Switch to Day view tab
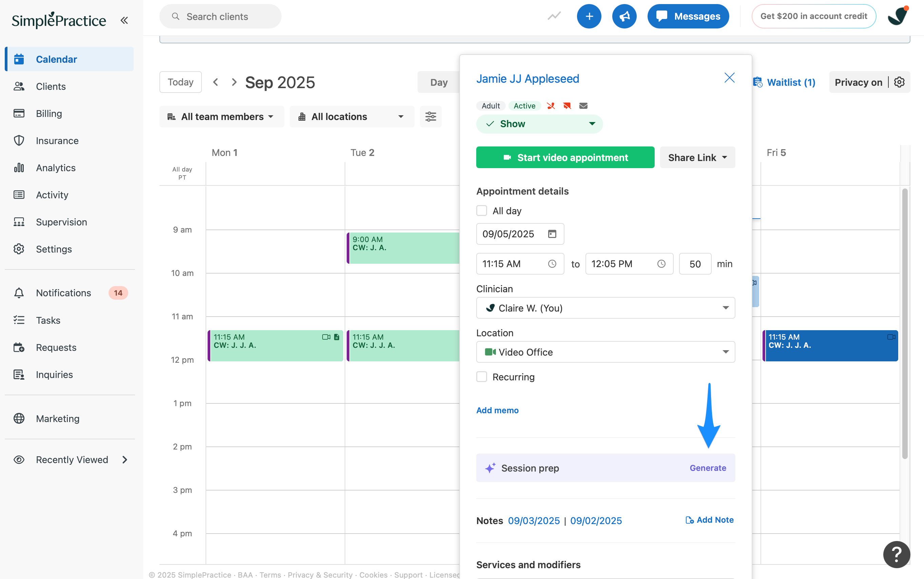Image resolution: width=924 pixels, height=579 pixels. [439, 82]
